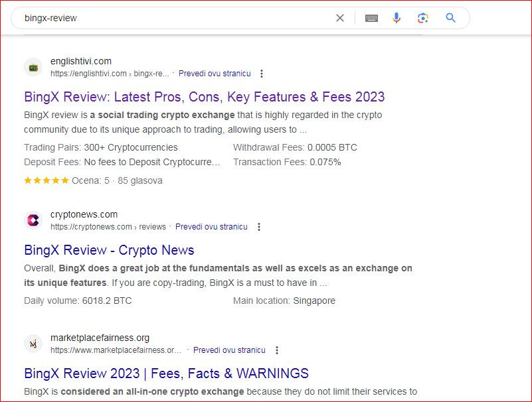This screenshot has width=532, height=402.
Task: Click the Ocena: 5 · 85 glasova text
Action: pyautogui.click(x=117, y=180)
